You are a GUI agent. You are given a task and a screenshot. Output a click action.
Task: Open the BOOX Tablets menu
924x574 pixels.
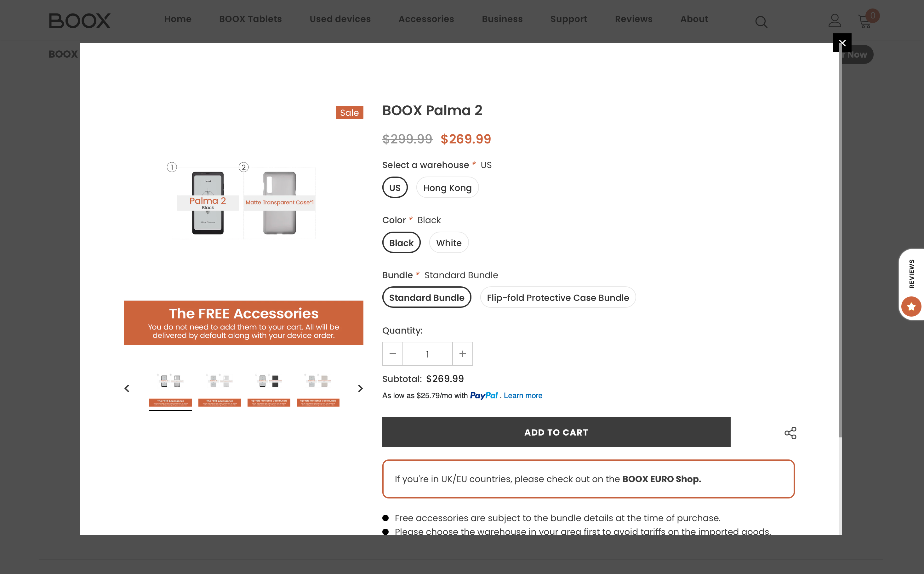(x=250, y=19)
